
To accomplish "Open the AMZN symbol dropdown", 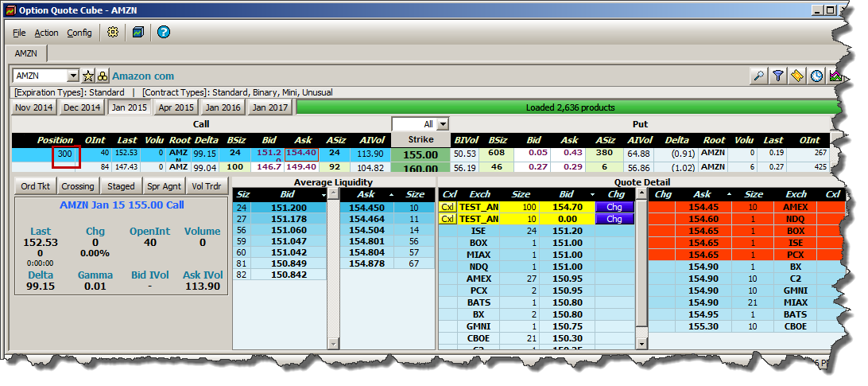I will 73,76.
